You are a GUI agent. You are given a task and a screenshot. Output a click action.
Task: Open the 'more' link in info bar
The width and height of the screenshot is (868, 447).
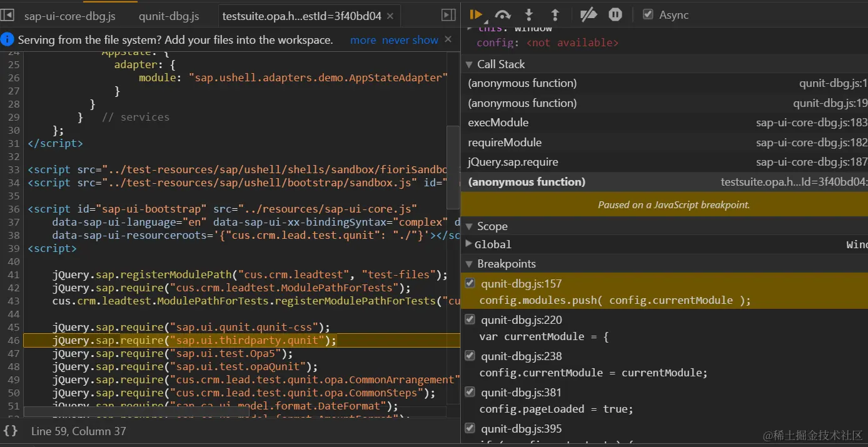(x=363, y=40)
